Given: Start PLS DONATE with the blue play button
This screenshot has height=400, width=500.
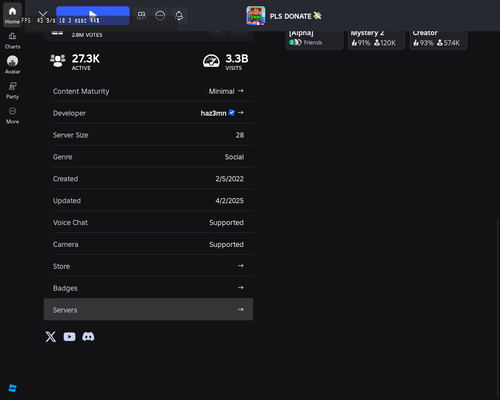Looking at the screenshot, I should point(93,15).
